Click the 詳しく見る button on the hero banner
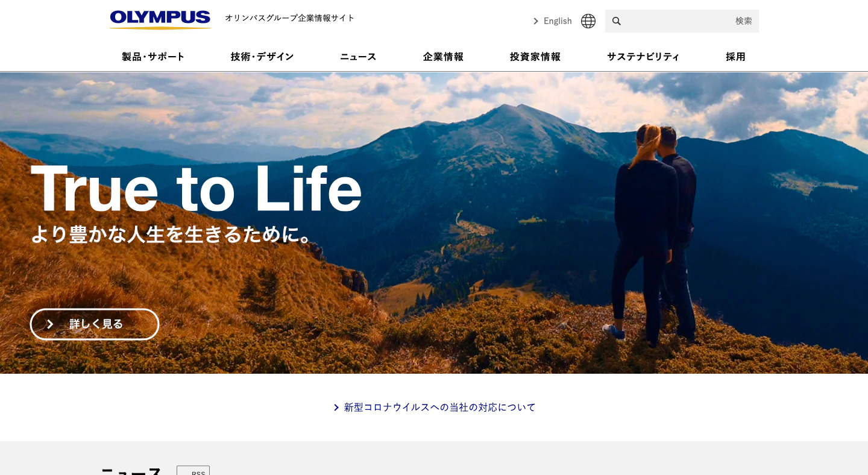 point(95,324)
